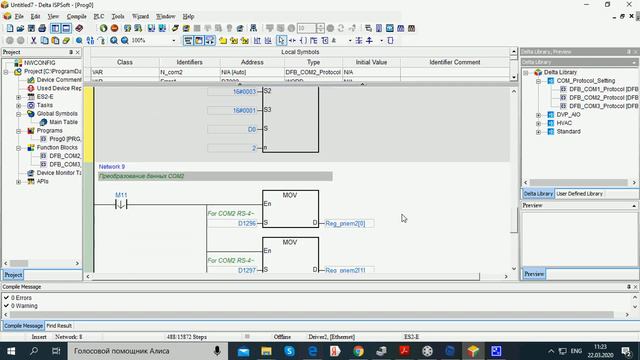Click the New project icon
Screen dimensions: 640x360
[10, 28]
